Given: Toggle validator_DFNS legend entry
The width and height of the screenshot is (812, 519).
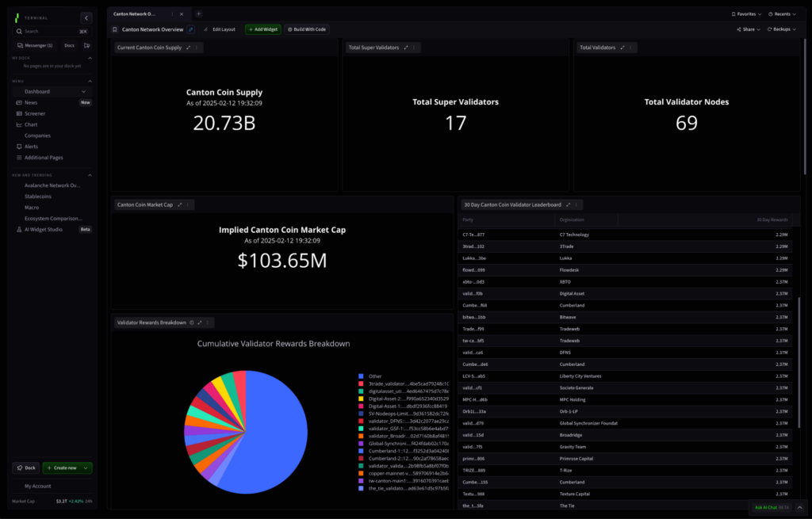Looking at the screenshot, I should click(x=404, y=422).
